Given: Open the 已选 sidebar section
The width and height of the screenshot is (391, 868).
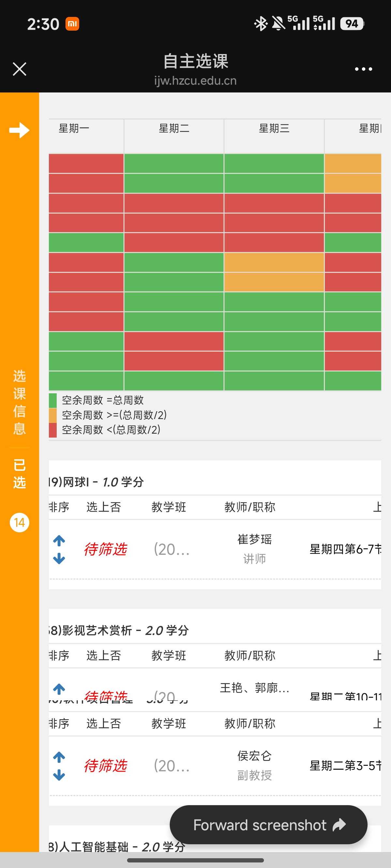Looking at the screenshot, I should tap(20, 473).
